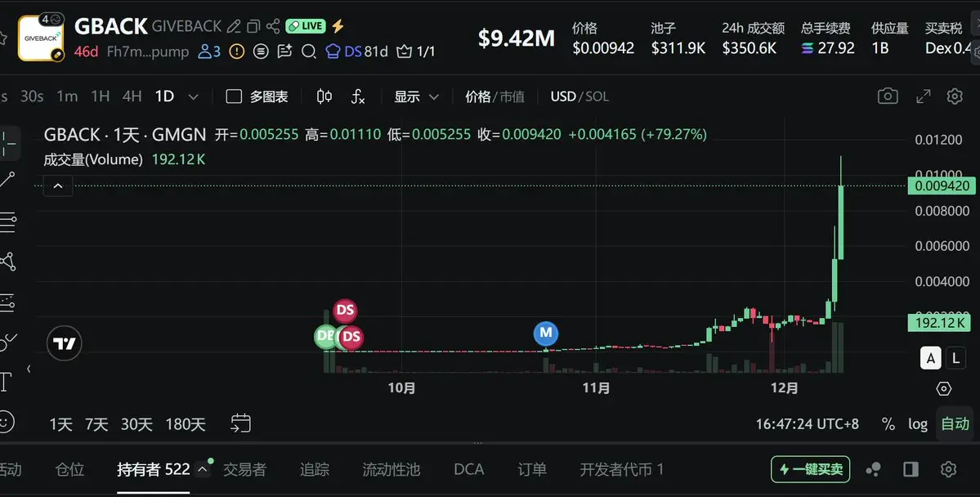
Task: Click the L log button
Action: click(955, 358)
